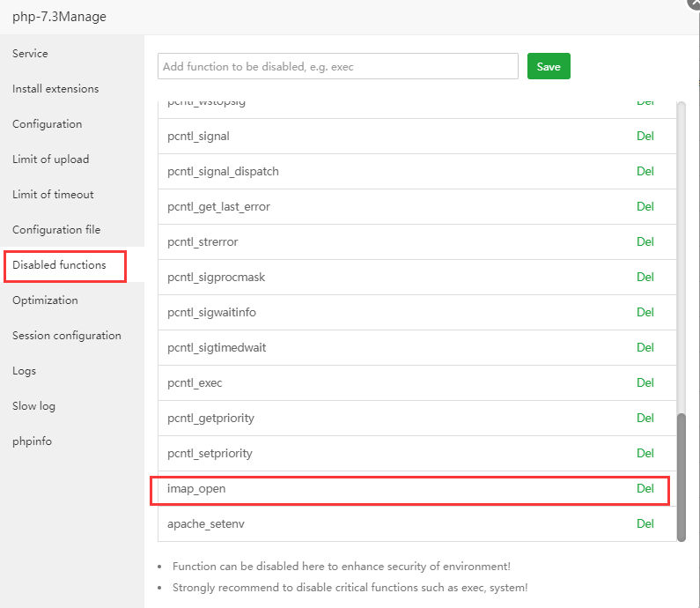Image resolution: width=700 pixels, height=608 pixels.
Task: View the Logs section
Action: 25,371
